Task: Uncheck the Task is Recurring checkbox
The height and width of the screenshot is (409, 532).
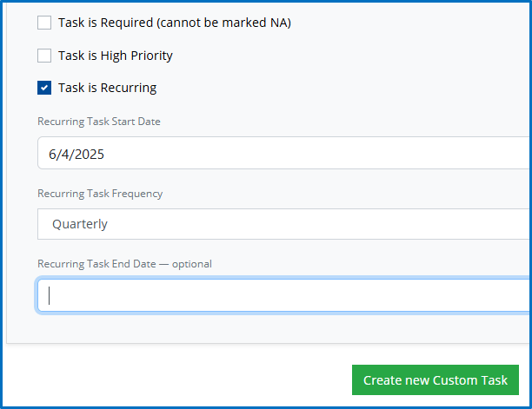Action: [x=44, y=88]
